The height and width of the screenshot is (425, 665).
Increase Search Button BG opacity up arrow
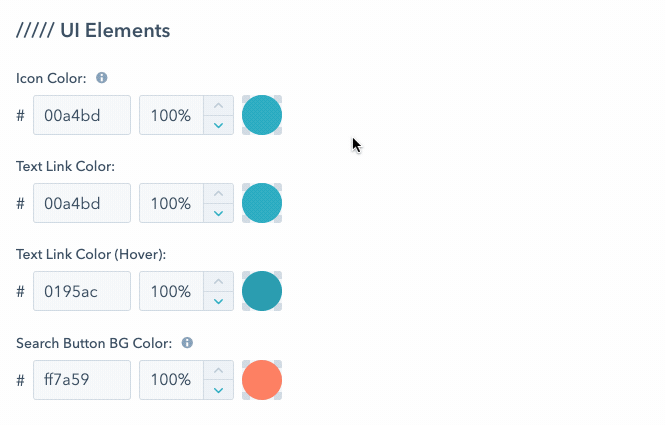[218, 371]
